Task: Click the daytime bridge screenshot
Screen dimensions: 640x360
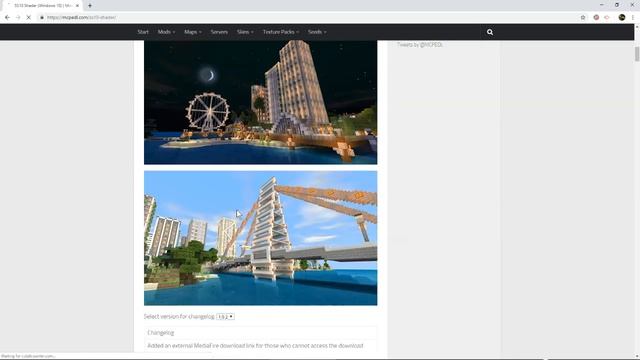Action: click(260, 238)
